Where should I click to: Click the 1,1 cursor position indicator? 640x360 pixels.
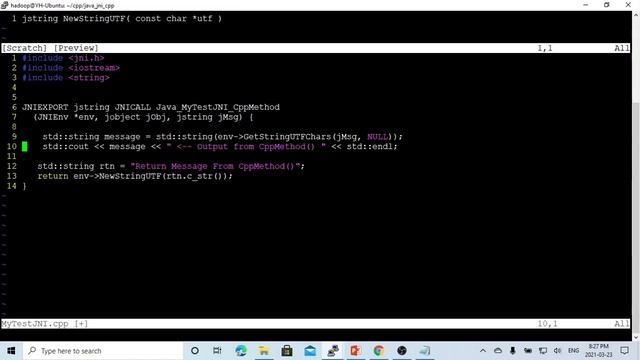coord(545,48)
